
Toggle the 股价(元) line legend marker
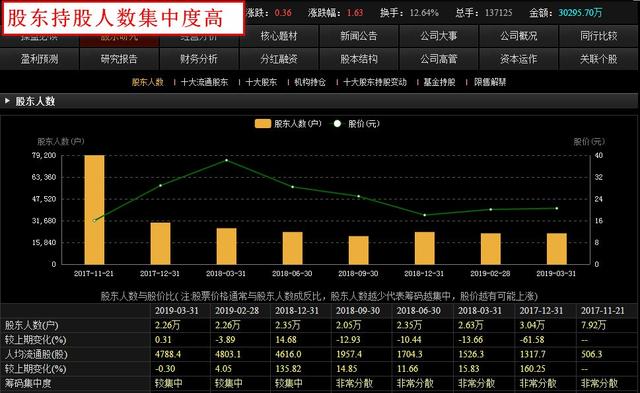pyautogui.click(x=337, y=124)
